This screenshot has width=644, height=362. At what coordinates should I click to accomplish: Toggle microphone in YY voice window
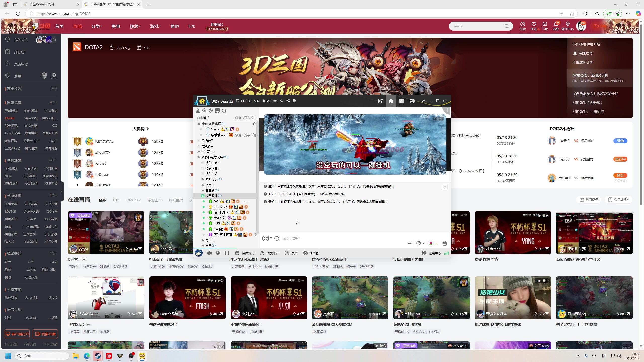click(218, 253)
